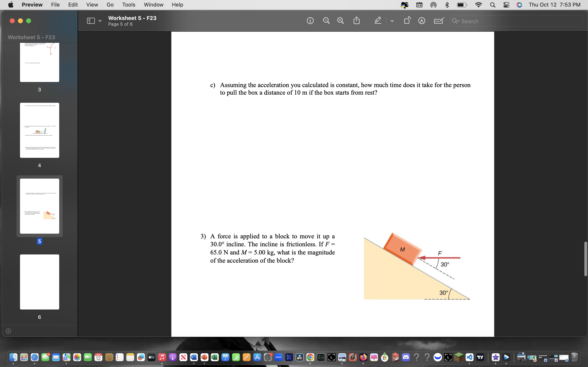
Task: Select the Highlight pen tool
Action: (378, 21)
